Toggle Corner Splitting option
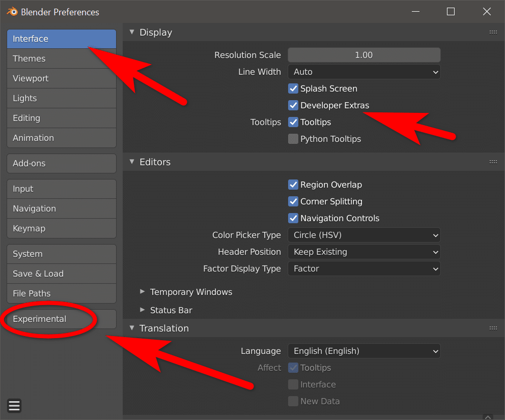Image resolution: width=505 pixels, height=420 pixels. pos(293,201)
